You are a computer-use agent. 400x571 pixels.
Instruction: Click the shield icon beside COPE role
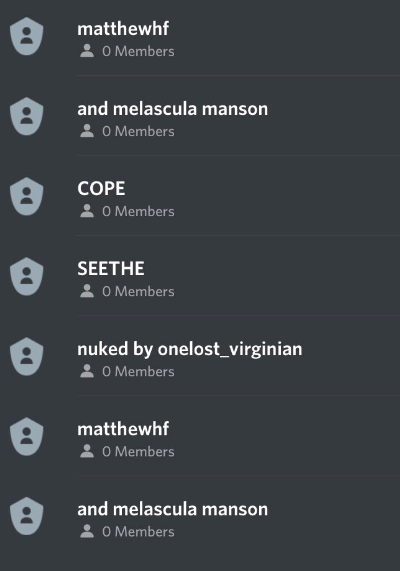click(x=27, y=196)
